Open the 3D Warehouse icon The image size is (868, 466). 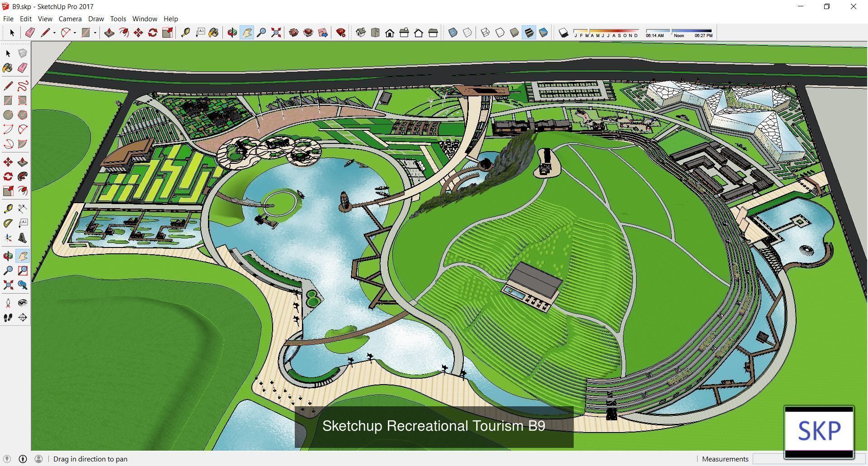[x=294, y=33]
